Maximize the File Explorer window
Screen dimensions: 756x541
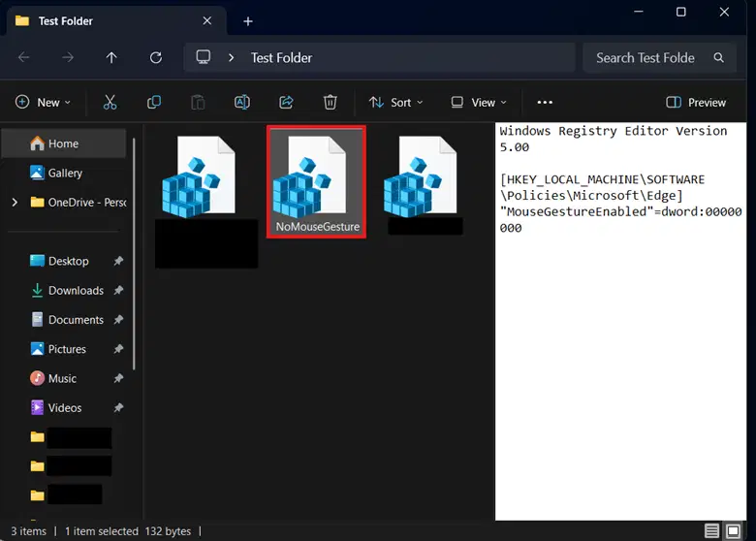tap(680, 12)
